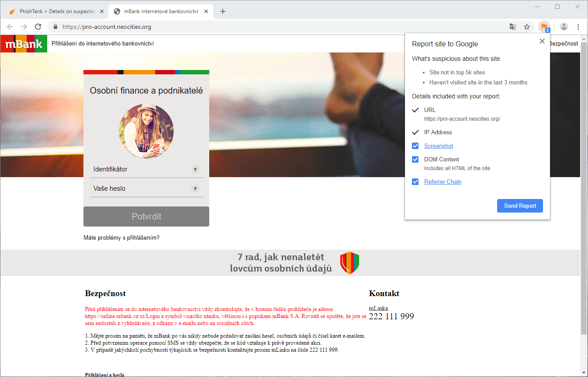Click Máte problémy s přihlášením link
This screenshot has width=588, height=377.
(x=121, y=238)
